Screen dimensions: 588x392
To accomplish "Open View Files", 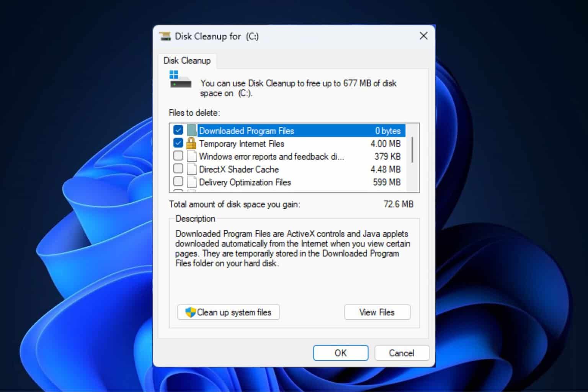I will [x=377, y=312].
